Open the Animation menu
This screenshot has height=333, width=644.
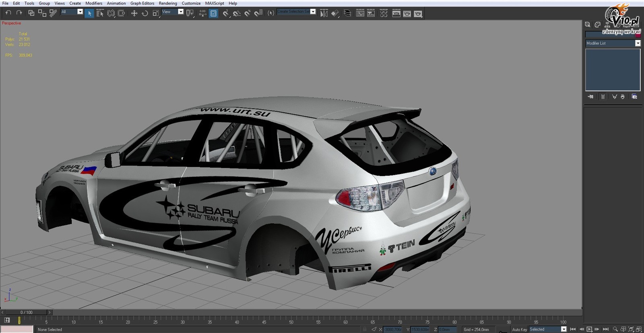[116, 3]
